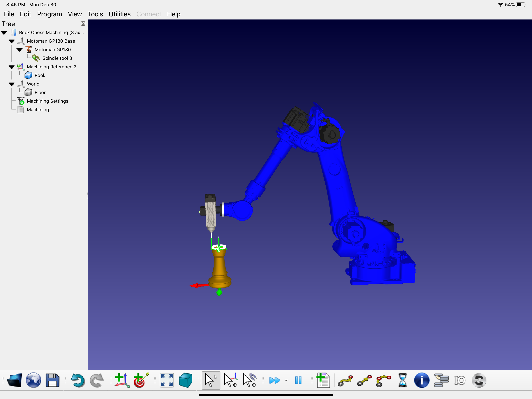532x399 pixels.
Task: Collapse the World frame node
Action: coord(12,84)
